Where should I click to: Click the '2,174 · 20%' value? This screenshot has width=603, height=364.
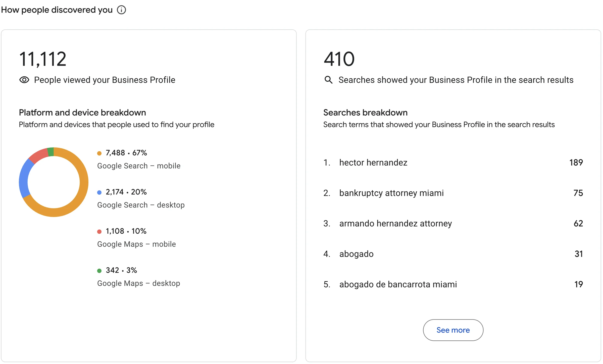click(126, 192)
